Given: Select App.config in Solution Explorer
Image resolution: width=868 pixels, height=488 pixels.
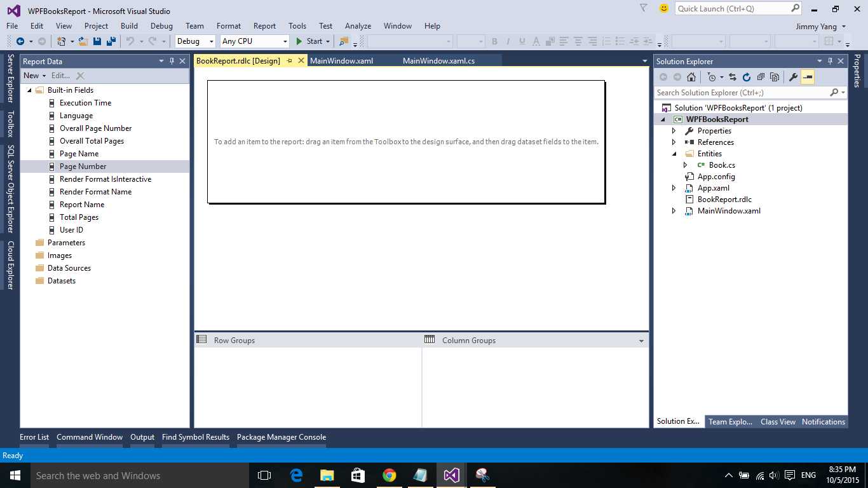Looking at the screenshot, I should 716,177.
